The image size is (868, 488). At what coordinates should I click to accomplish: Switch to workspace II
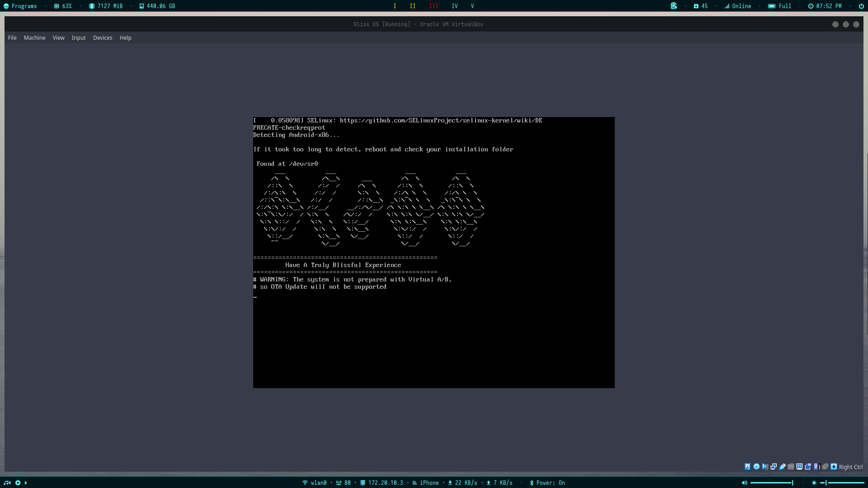412,6
